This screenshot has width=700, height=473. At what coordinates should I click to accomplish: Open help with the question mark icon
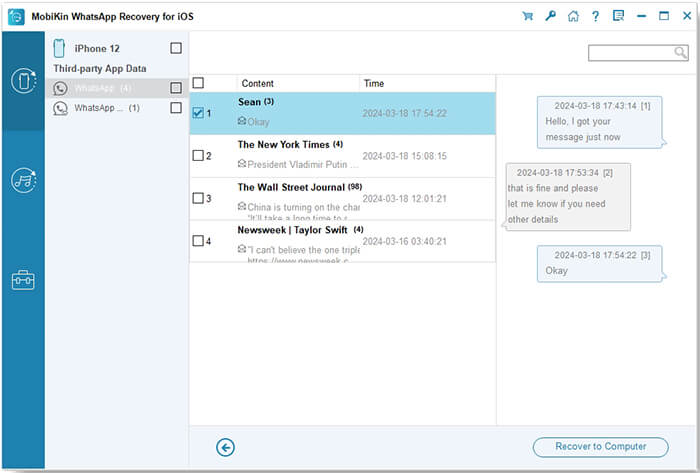coord(596,16)
